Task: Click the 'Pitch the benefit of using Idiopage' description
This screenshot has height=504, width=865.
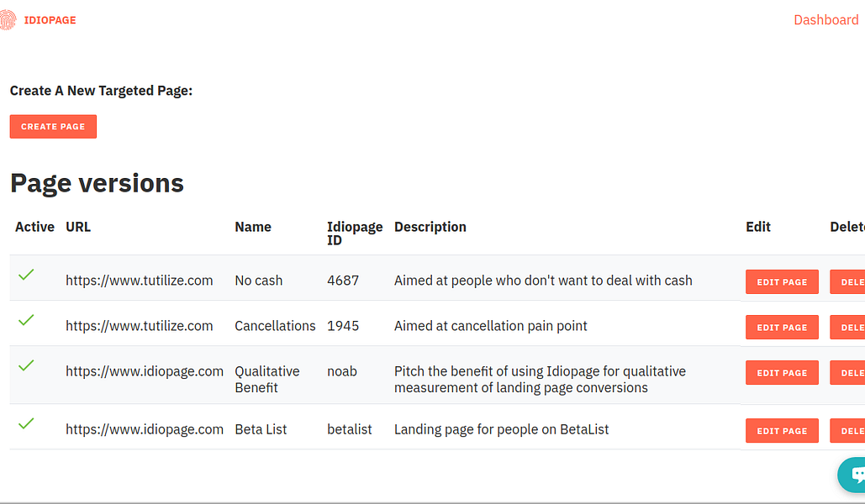Action: [540, 380]
